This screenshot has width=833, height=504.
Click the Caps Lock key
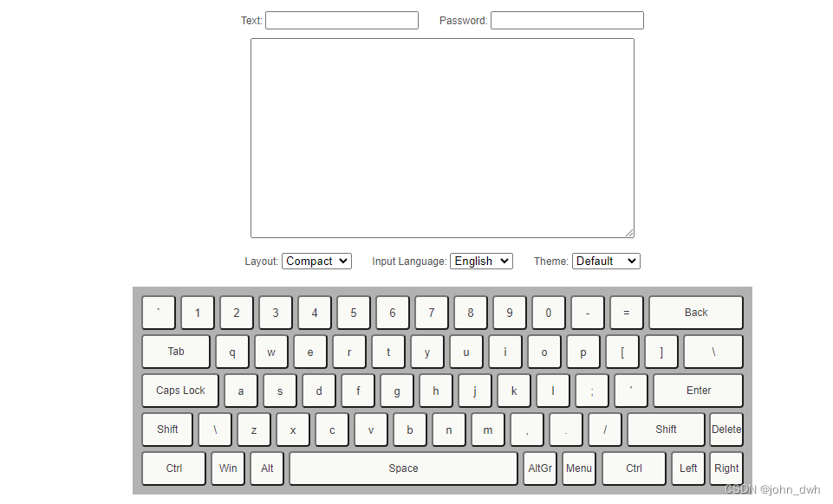(x=179, y=391)
